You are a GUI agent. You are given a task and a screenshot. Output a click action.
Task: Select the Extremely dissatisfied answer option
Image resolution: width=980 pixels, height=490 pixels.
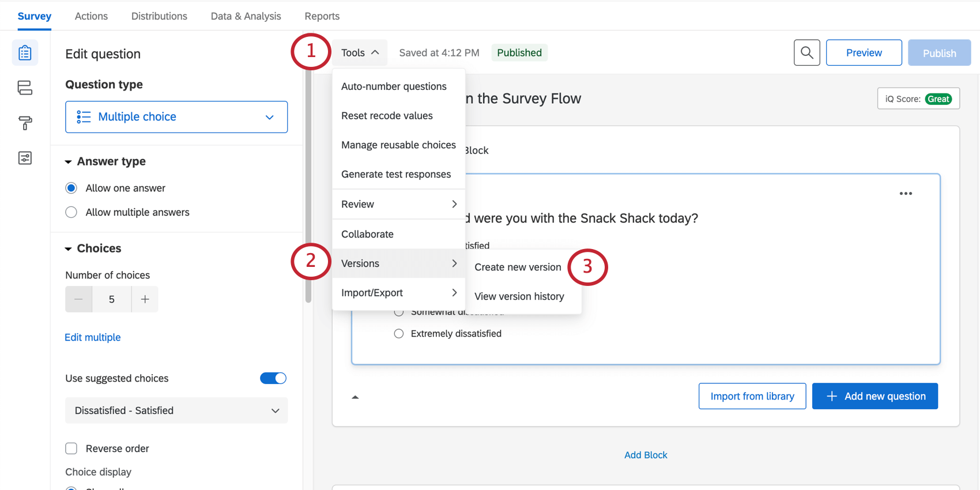point(399,334)
